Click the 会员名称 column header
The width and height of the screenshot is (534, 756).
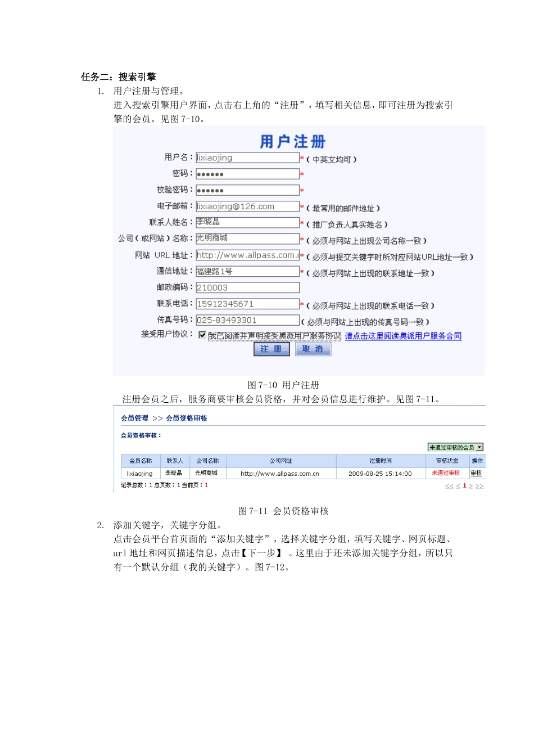[141, 460]
